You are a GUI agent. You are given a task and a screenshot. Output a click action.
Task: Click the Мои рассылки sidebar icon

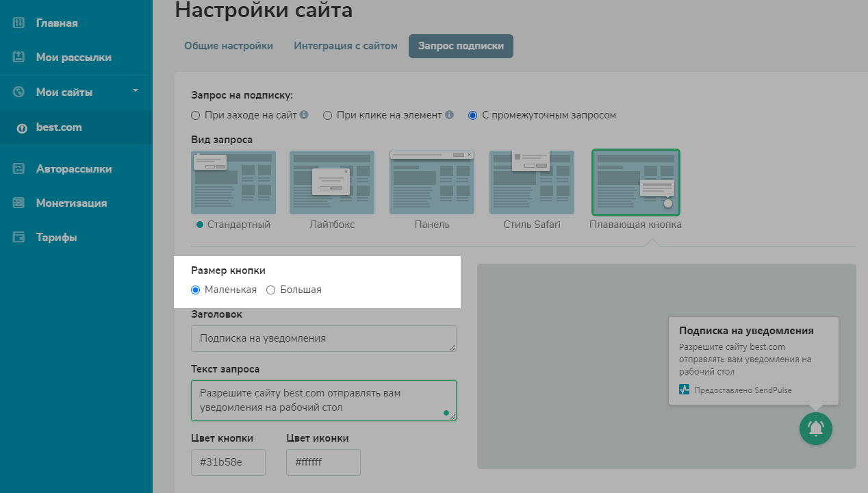tap(19, 58)
